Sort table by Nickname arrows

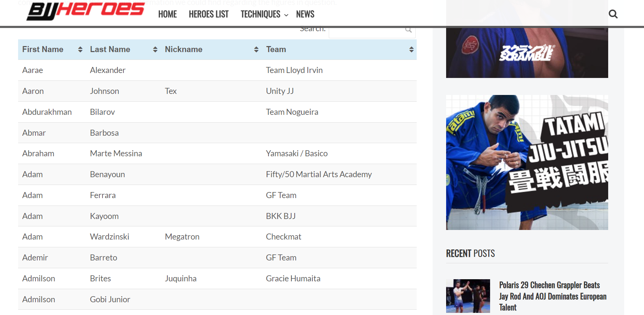(256, 50)
